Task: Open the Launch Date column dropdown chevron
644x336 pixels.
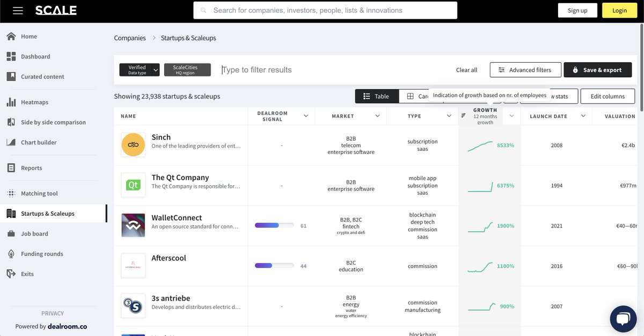Action: click(583, 116)
